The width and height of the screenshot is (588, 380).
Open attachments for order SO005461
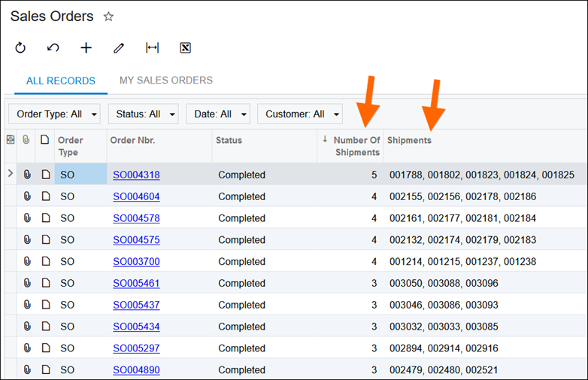pyautogui.click(x=27, y=283)
